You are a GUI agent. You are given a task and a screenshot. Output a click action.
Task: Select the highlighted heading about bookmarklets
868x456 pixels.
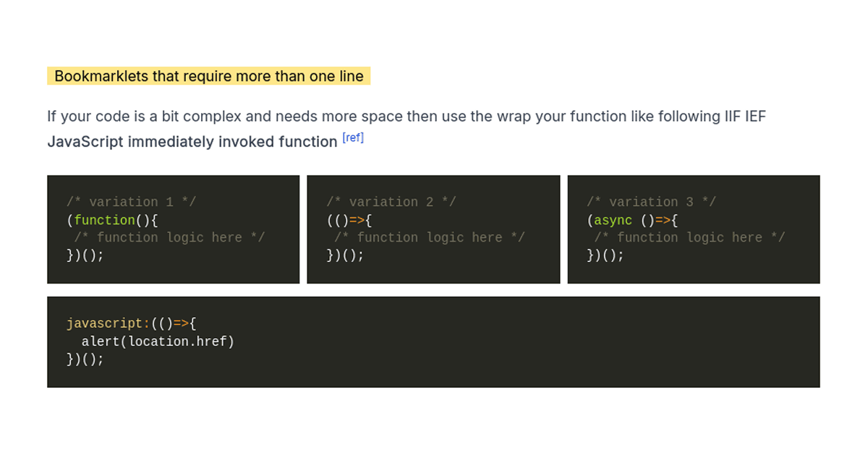(208, 76)
